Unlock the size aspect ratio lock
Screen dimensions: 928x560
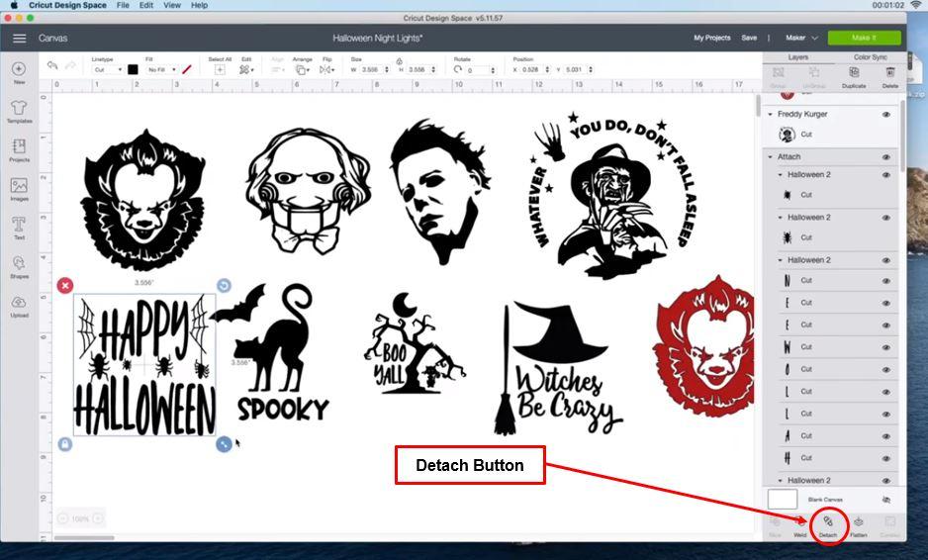click(x=400, y=61)
